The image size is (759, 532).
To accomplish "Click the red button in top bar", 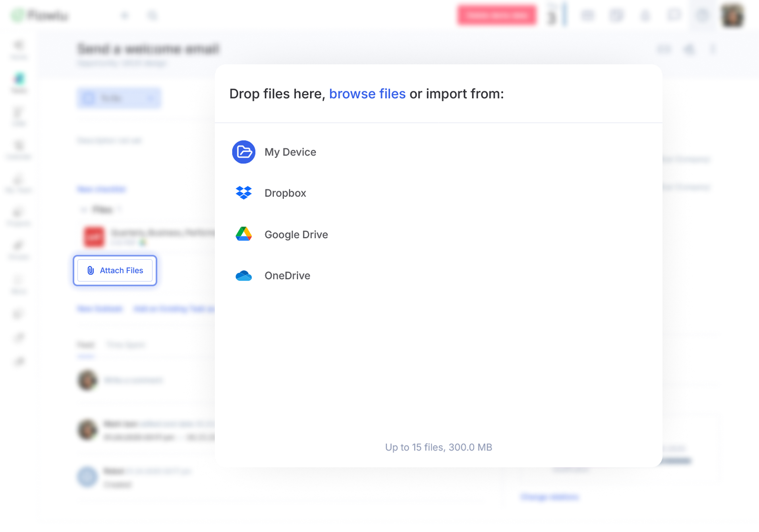I will pos(496,15).
